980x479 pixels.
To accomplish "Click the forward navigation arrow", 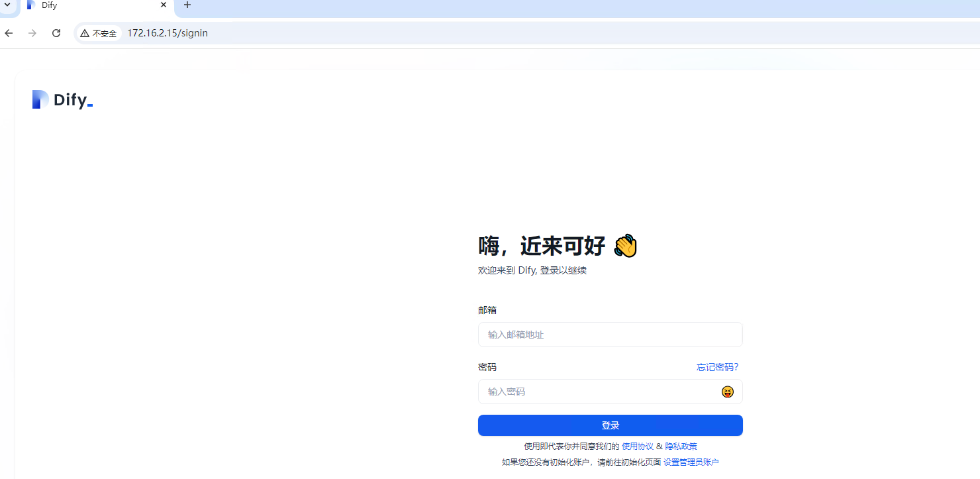I will click(x=32, y=33).
